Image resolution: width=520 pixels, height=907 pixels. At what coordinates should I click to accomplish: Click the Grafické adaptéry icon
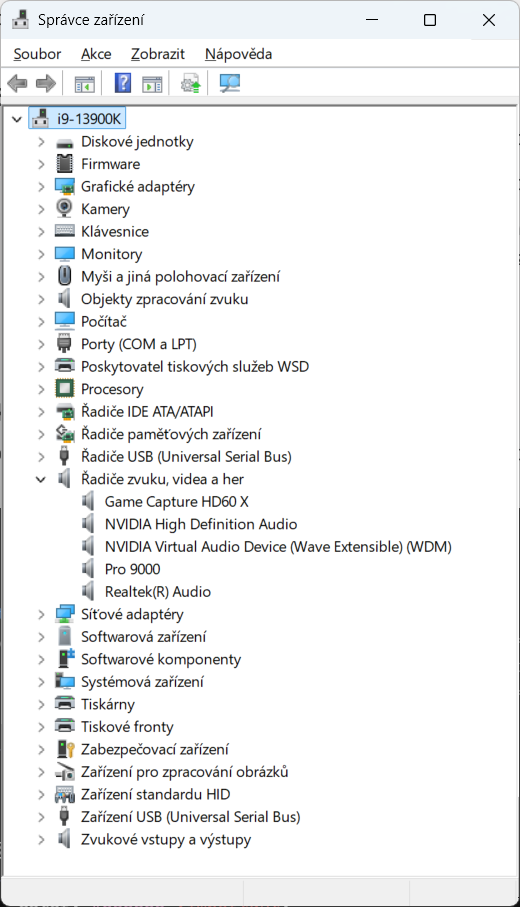tap(65, 187)
